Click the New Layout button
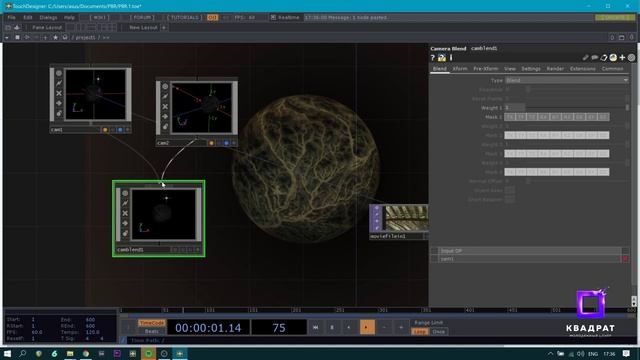Screen dimensions: 640x360 143,27
